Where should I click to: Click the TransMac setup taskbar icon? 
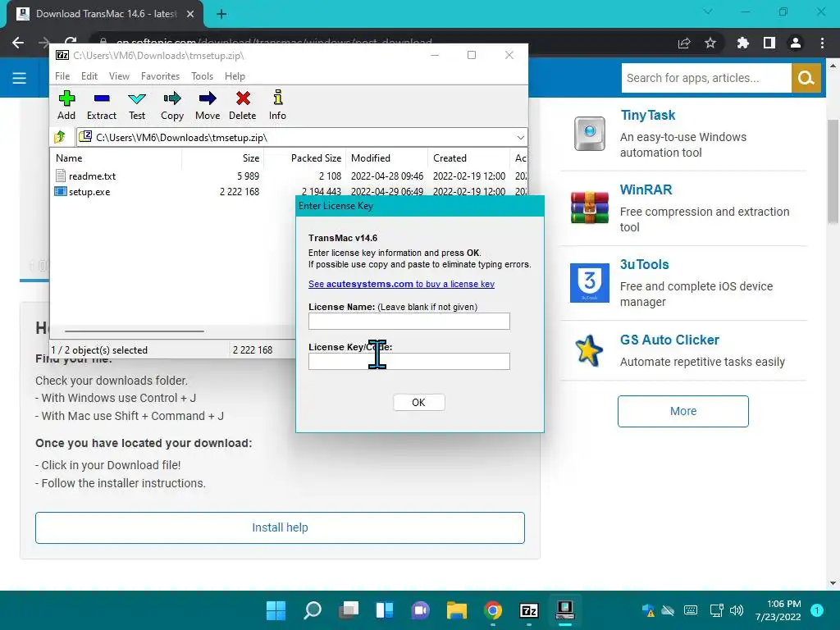564,609
